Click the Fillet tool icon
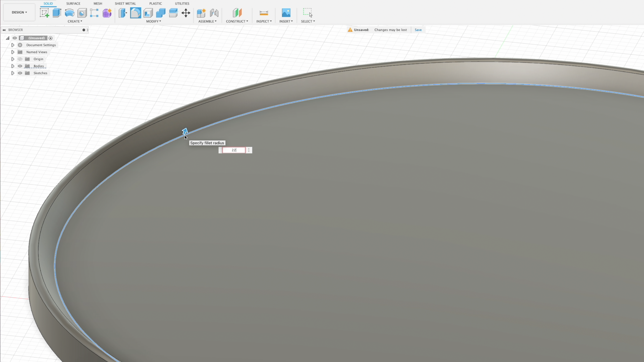The height and width of the screenshot is (362, 644). tap(136, 13)
